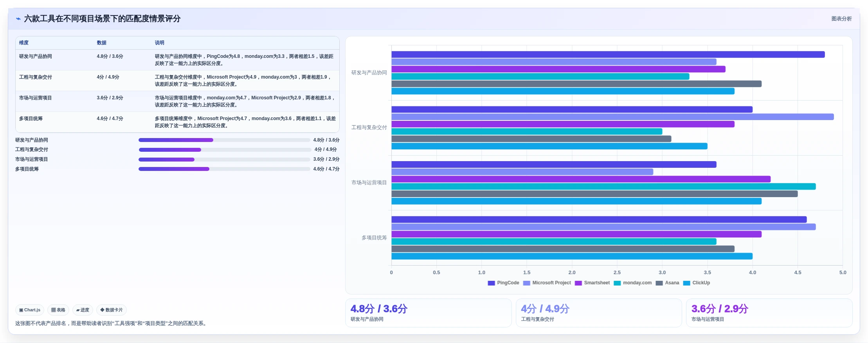Click the description mentioning monday.com为4.7

245,101
